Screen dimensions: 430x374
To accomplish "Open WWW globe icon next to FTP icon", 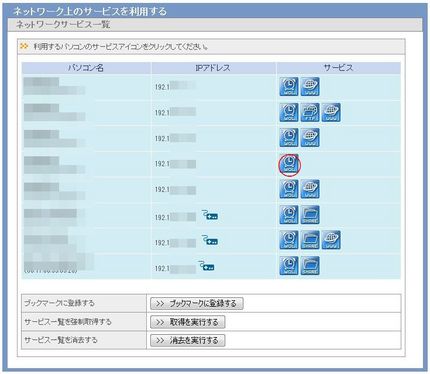I will (331, 112).
